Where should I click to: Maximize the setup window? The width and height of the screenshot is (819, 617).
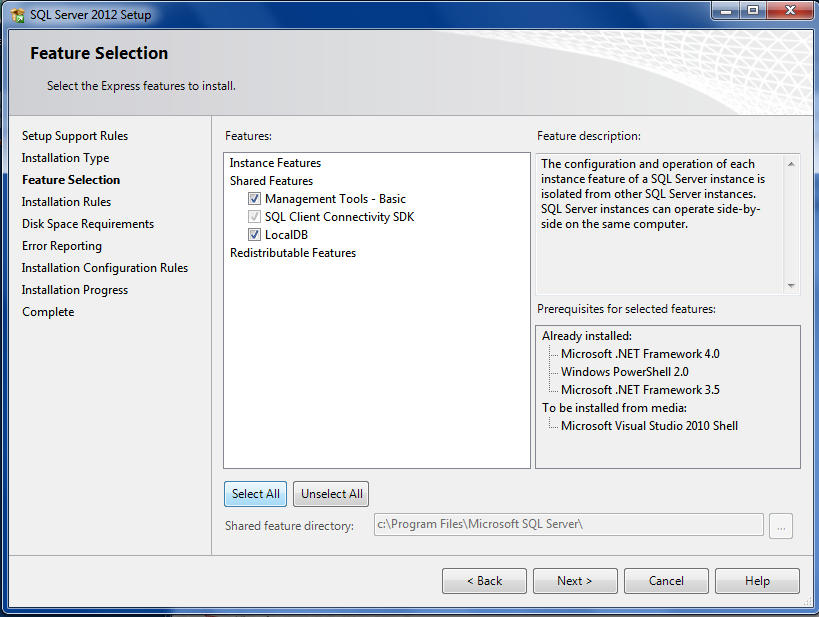753,10
